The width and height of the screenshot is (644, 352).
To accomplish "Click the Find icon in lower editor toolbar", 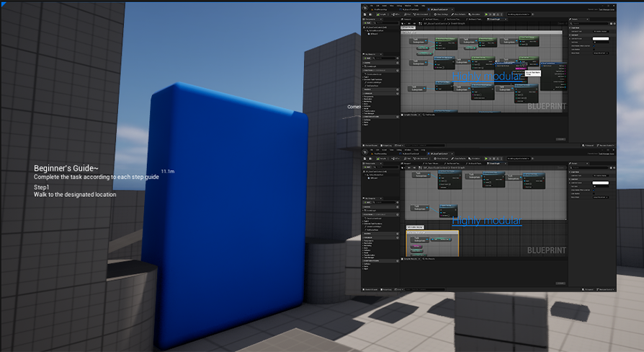I will click(407, 159).
